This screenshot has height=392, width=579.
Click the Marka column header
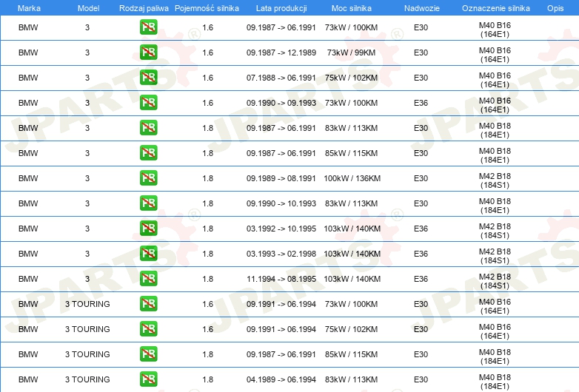pos(29,8)
